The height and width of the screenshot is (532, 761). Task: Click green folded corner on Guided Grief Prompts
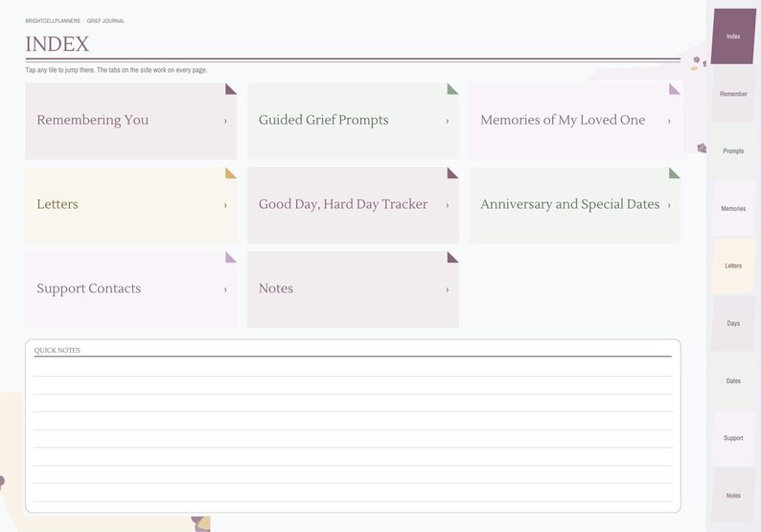[452, 89]
